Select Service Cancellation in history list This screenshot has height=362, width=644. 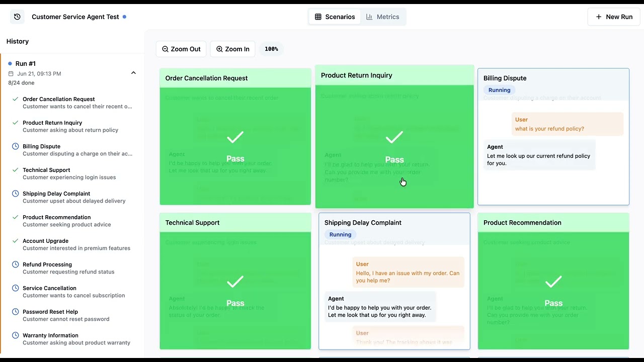point(72,292)
